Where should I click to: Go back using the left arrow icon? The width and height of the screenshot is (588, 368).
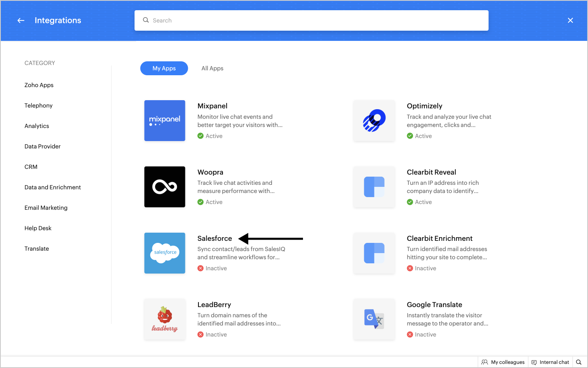[x=21, y=20]
